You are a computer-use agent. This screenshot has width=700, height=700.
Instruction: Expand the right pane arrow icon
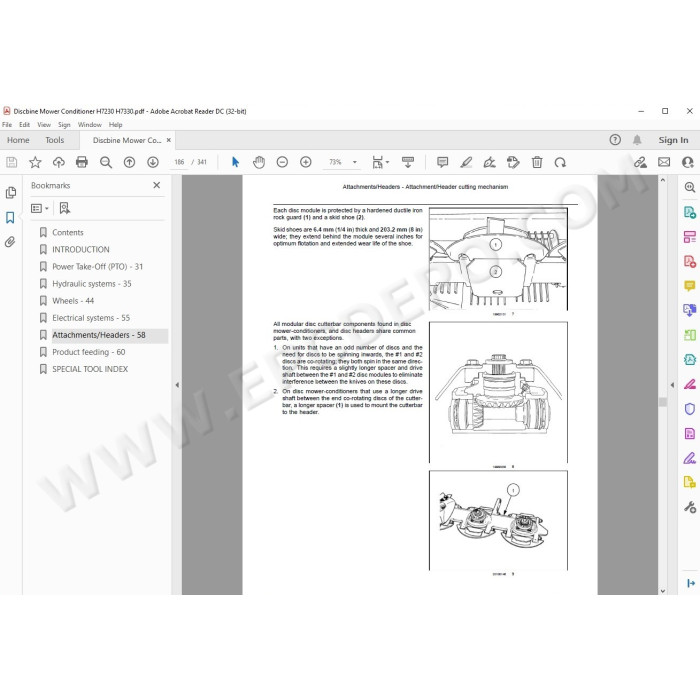(x=691, y=583)
